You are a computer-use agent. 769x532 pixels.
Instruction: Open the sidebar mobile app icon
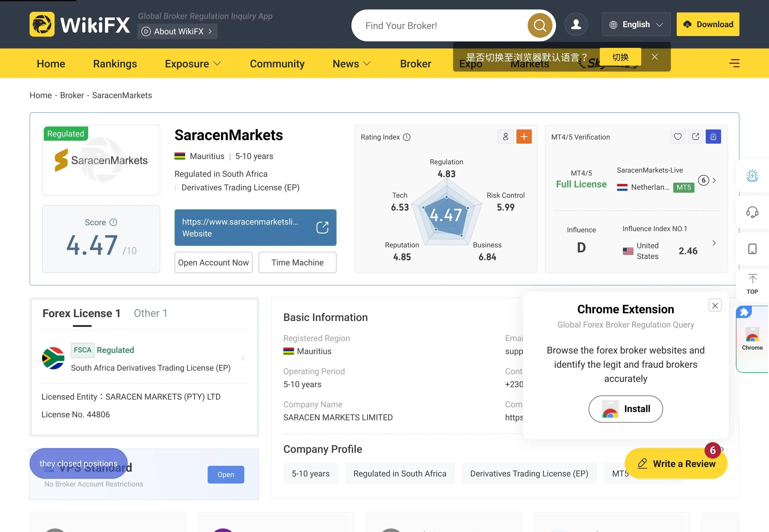click(x=752, y=249)
